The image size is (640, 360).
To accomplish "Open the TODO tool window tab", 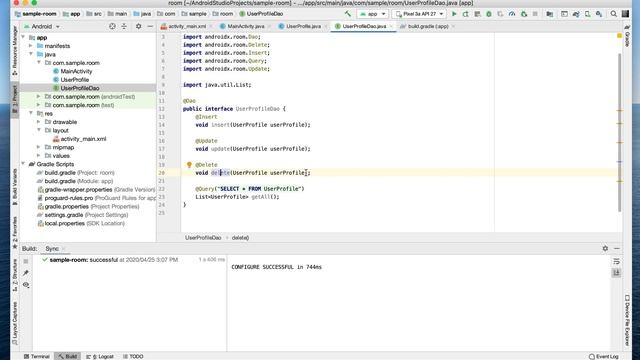I will (x=133, y=356).
